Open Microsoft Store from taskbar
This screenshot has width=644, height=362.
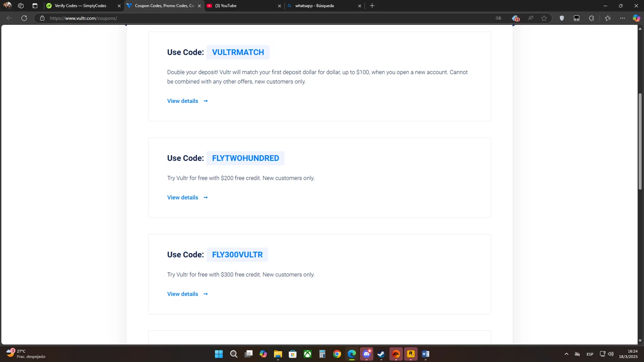[x=293, y=354]
